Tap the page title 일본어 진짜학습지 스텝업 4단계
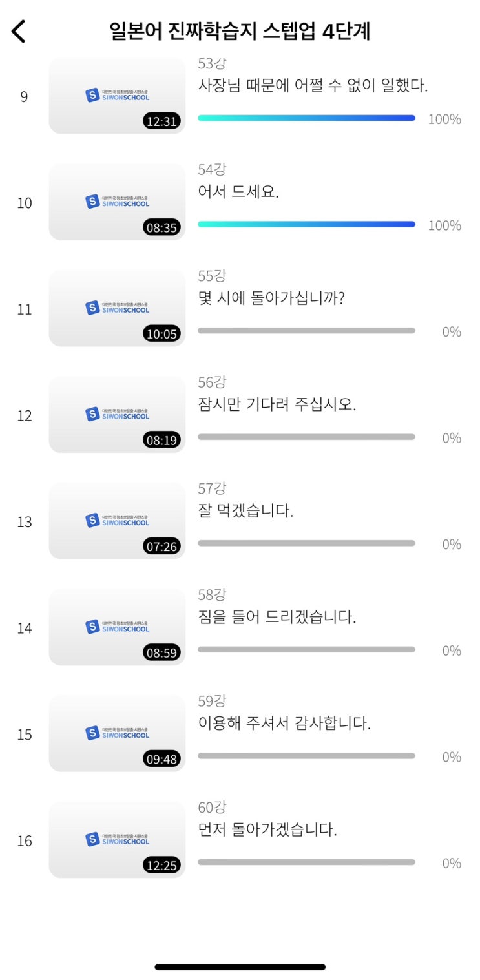This screenshot has height=980, width=480. click(x=240, y=30)
